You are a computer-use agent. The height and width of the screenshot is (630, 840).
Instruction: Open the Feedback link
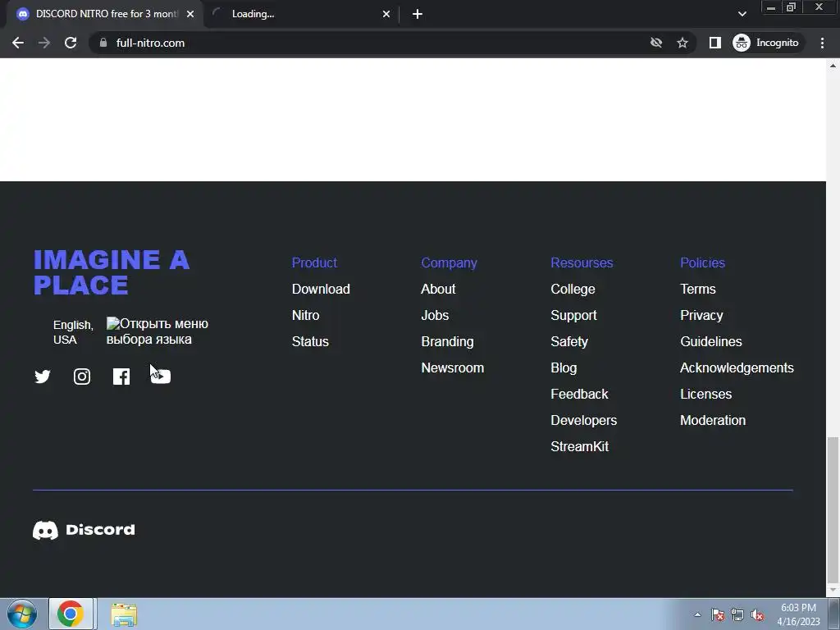579,395
